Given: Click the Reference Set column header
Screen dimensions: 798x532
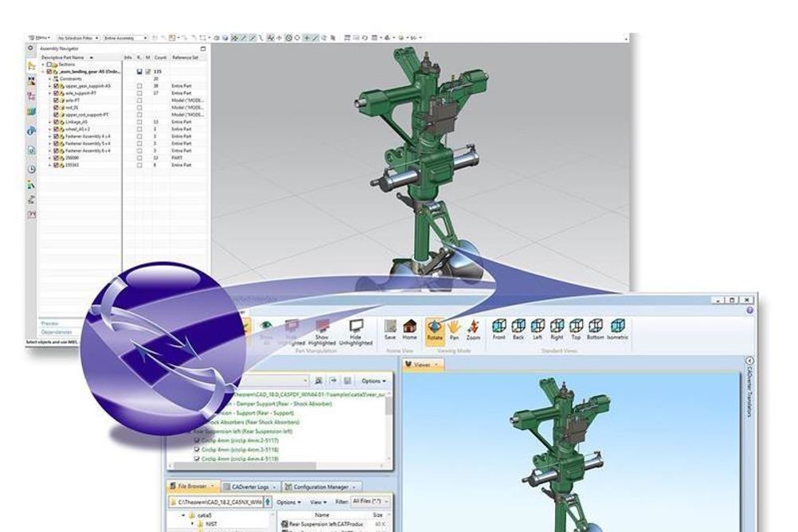Looking at the screenshot, I should 186,57.
